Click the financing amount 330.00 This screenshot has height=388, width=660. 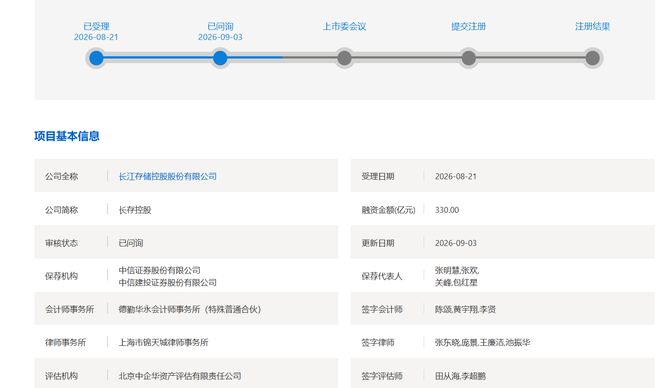click(x=447, y=210)
